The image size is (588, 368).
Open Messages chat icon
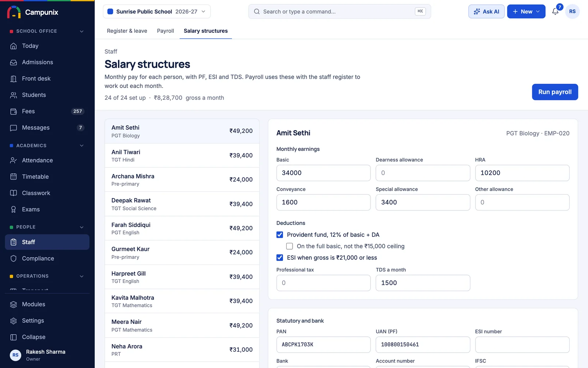click(14, 128)
